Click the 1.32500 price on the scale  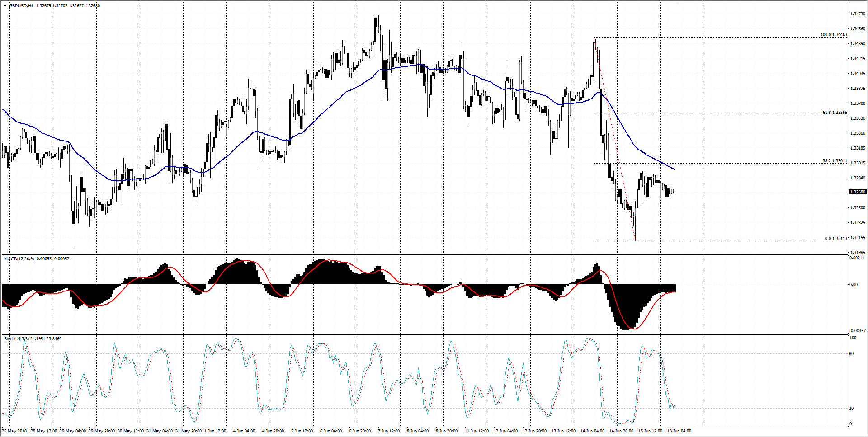(858, 208)
